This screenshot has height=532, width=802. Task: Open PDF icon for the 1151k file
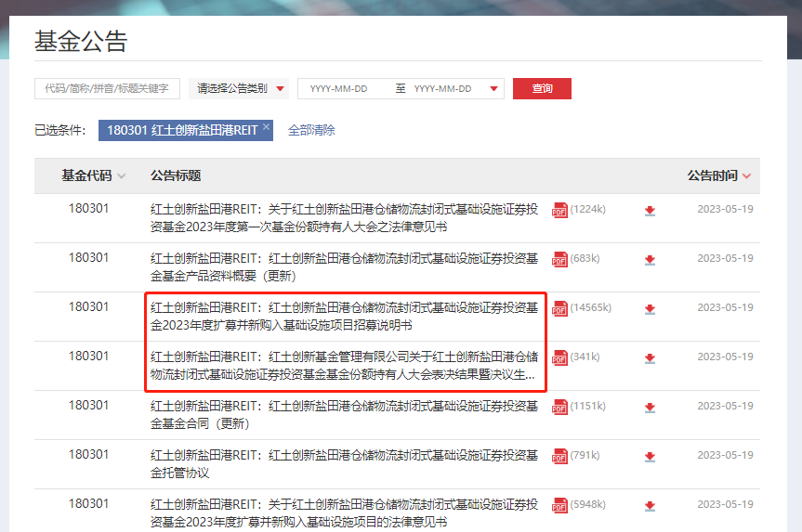(559, 407)
